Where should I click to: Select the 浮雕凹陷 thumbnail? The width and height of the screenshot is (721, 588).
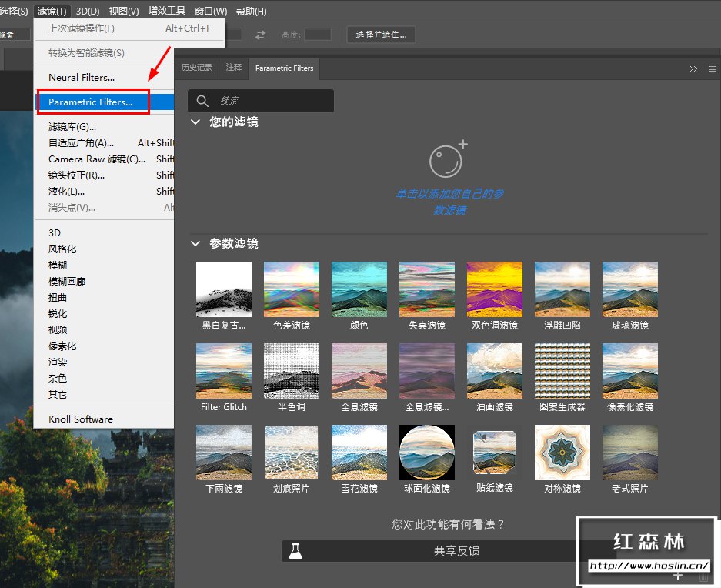[562, 289]
